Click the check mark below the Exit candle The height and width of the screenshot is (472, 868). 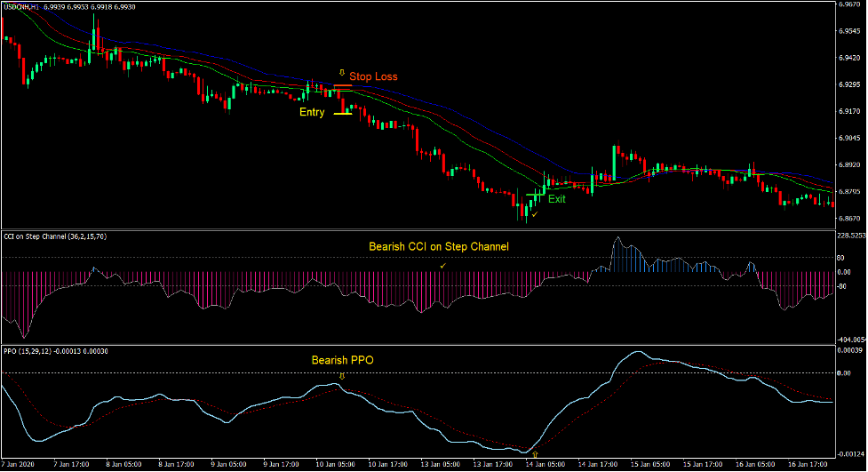pyautogui.click(x=535, y=214)
